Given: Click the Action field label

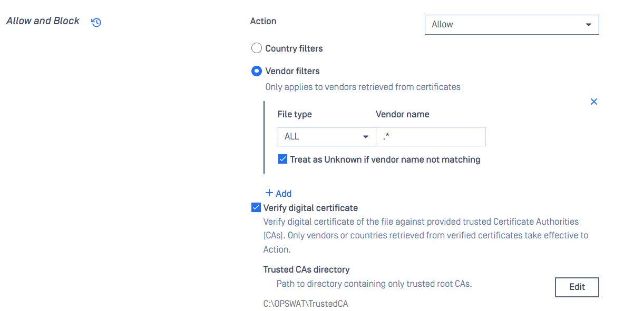Looking at the screenshot, I should [264, 21].
